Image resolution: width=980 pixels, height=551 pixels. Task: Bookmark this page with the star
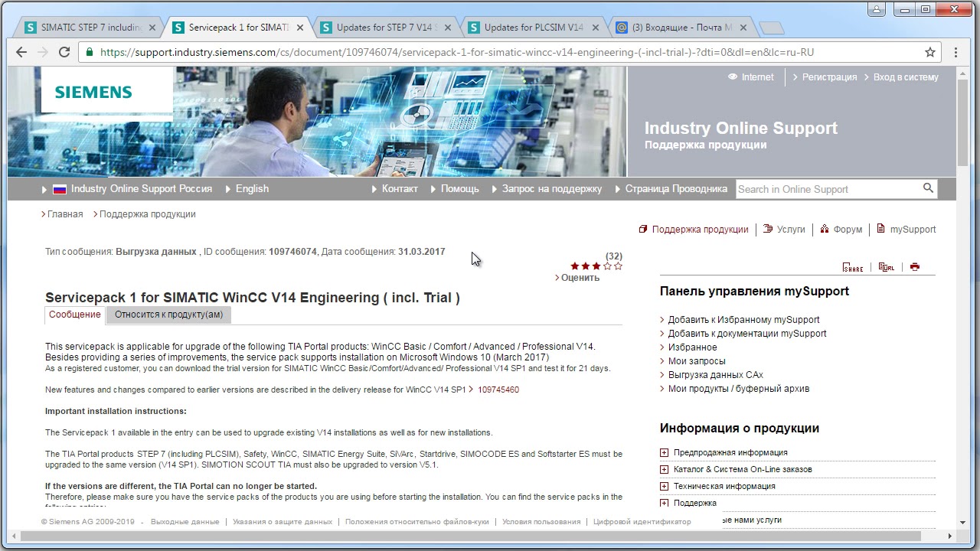[930, 52]
